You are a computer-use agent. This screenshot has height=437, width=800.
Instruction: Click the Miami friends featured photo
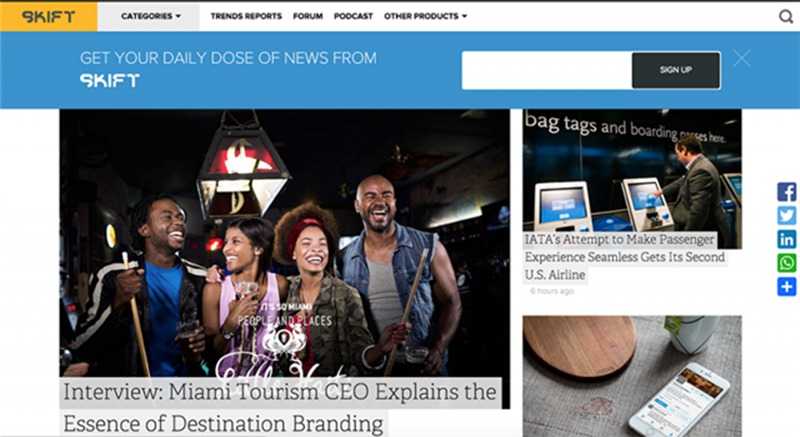285,243
